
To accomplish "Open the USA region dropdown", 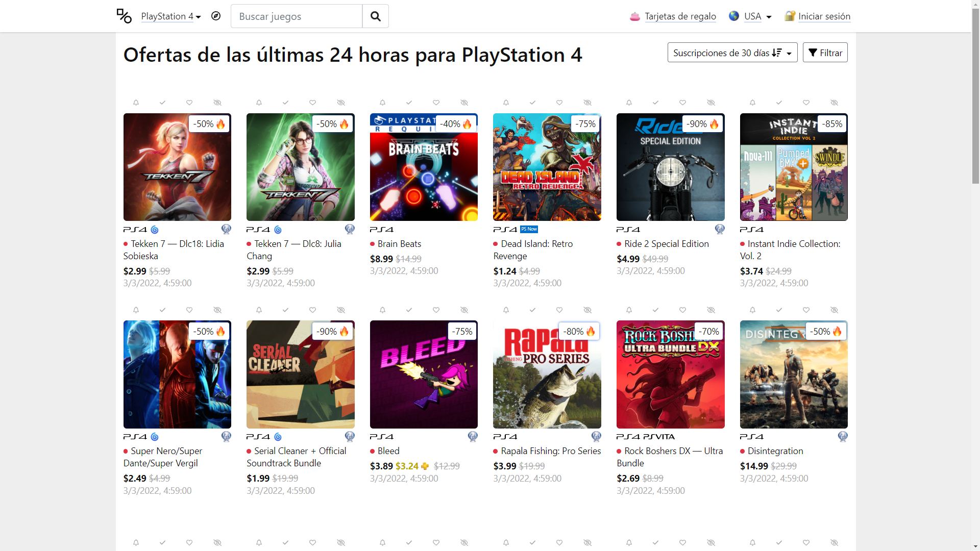I will pyautogui.click(x=757, y=16).
